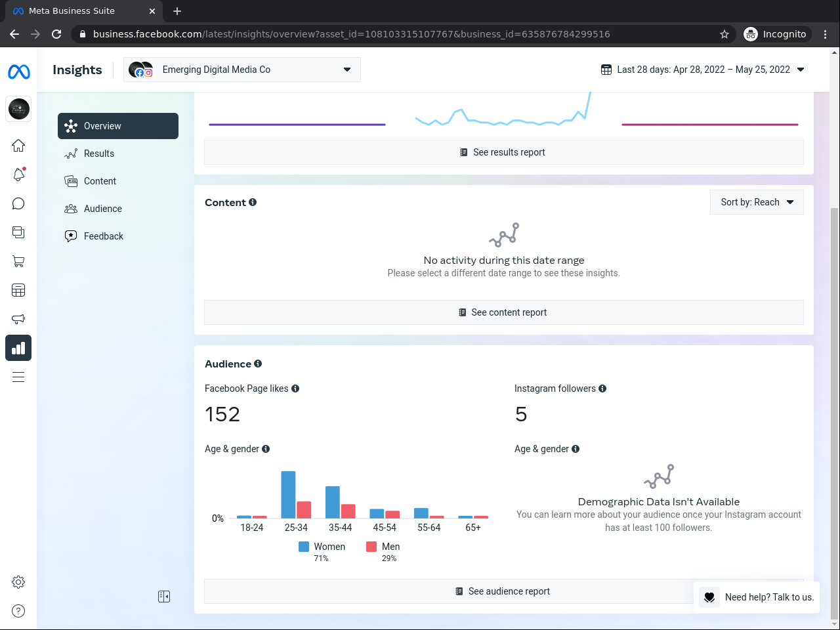840x630 pixels.
Task: Click the blue Women legend swatch
Action: click(304, 547)
